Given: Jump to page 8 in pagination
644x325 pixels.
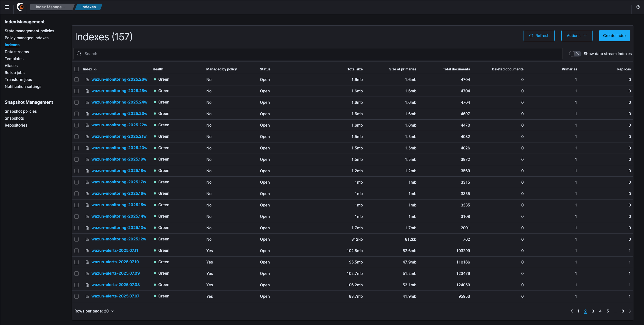Looking at the screenshot, I should click(x=623, y=311).
